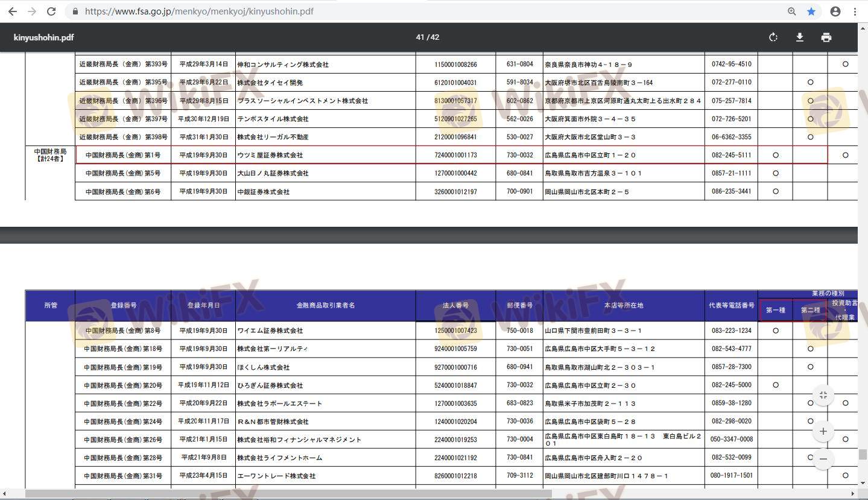
Task: Zoom out with the minus button
Action: pos(823,459)
